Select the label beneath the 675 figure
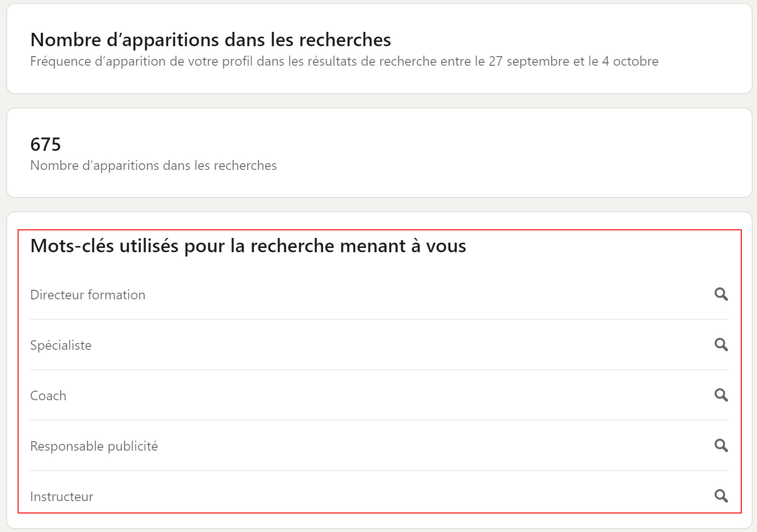The width and height of the screenshot is (757, 532). click(x=153, y=166)
